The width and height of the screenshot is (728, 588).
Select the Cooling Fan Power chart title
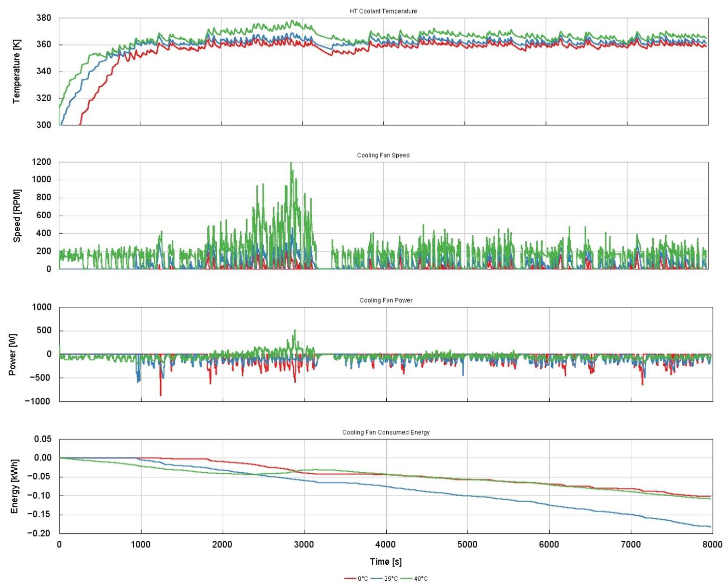[386, 300]
